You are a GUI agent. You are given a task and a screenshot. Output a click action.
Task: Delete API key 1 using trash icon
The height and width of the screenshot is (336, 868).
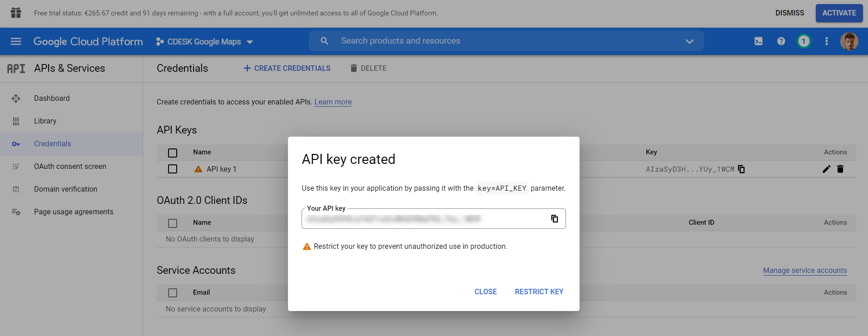click(840, 169)
